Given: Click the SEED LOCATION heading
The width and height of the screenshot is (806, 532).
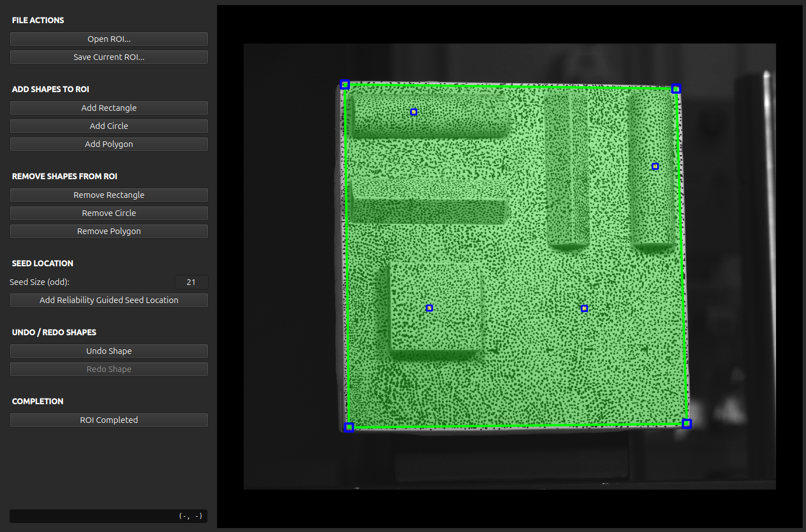Looking at the screenshot, I should [x=42, y=263].
